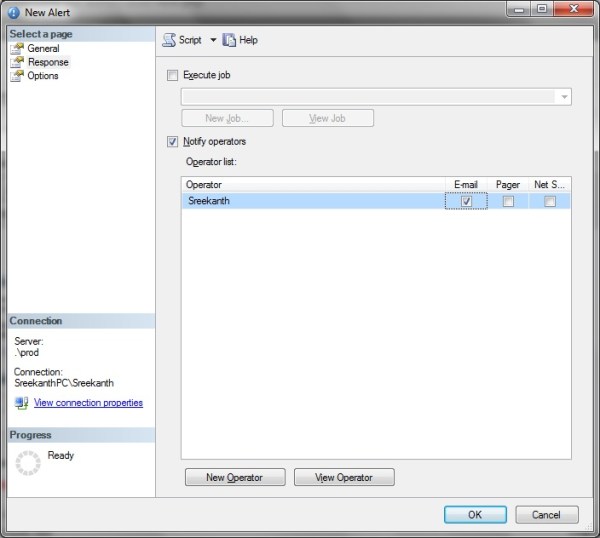Toggle E-mail checkbox for Sreekanth
The height and width of the screenshot is (538, 600).
pyautogui.click(x=466, y=201)
